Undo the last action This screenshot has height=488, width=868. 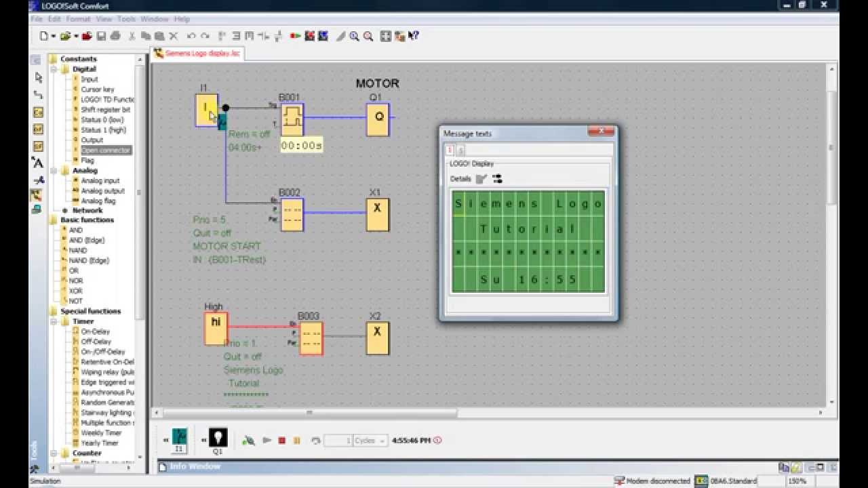(x=191, y=36)
